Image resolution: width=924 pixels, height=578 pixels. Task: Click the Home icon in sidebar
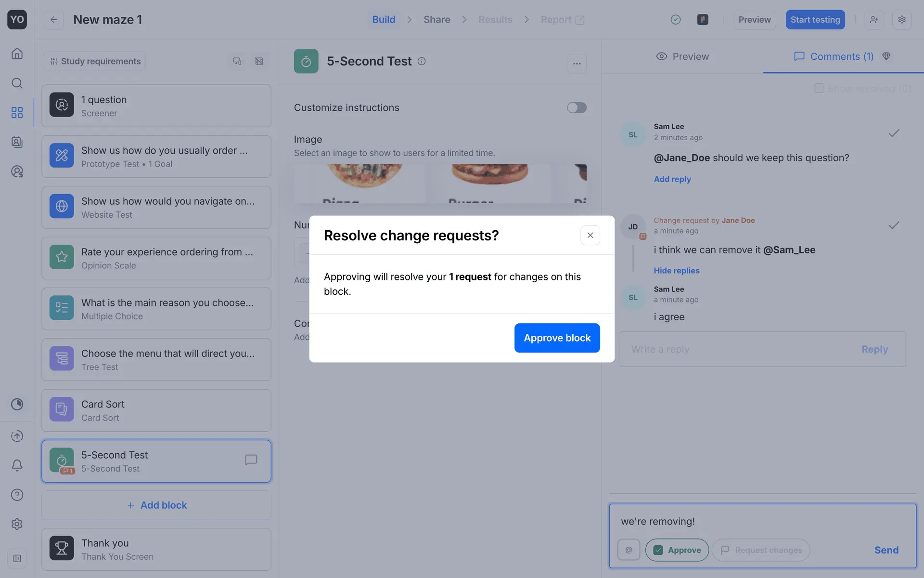pos(17,53)
